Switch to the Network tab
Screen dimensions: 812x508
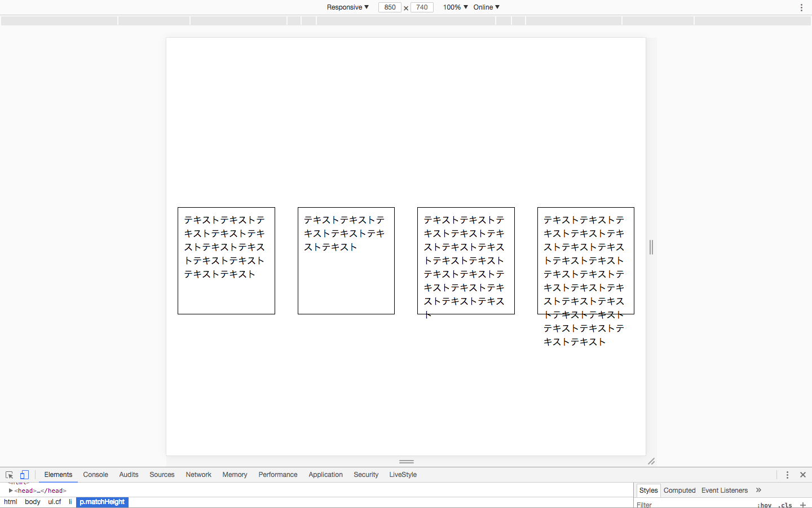[x=198, y=475]
